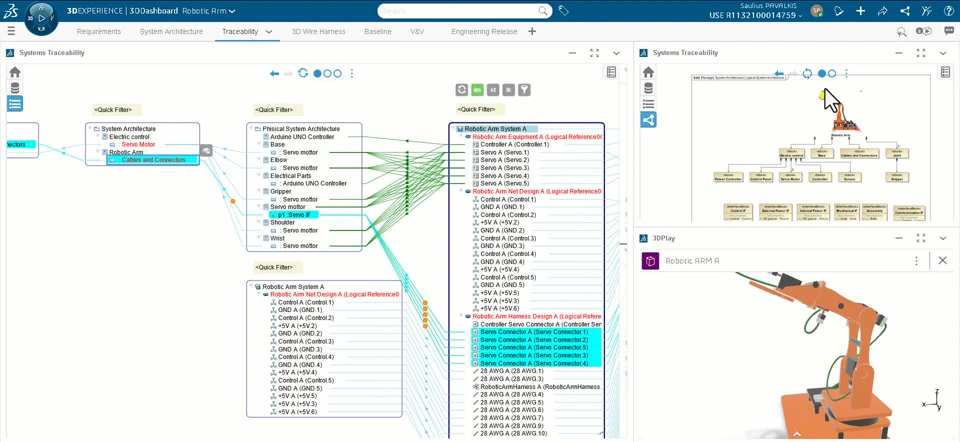Screen dimensions: 960x442
Task: Click the Dassault Systemes 3DS logo
Action: click(12, 10)
